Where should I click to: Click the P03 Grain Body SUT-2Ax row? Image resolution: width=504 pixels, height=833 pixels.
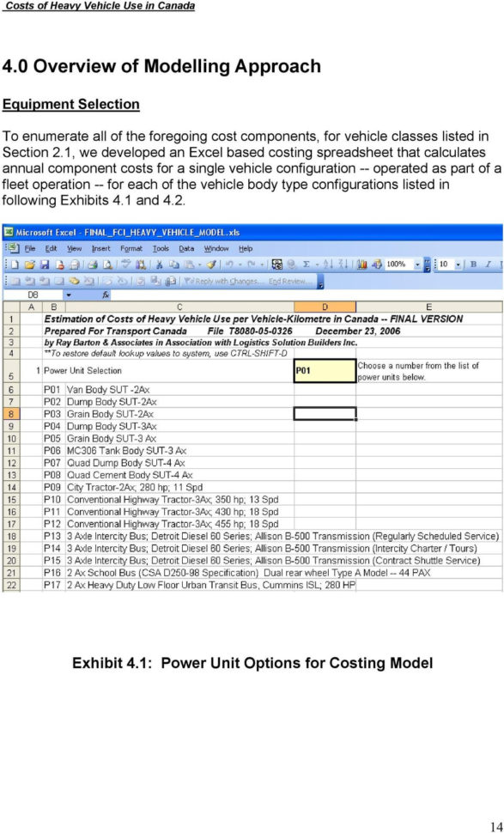[99, 414]
